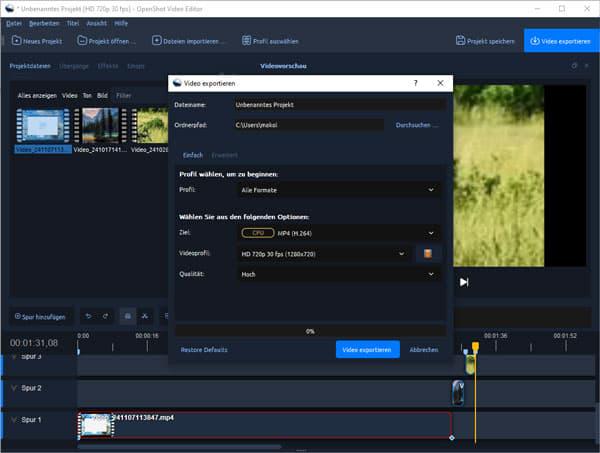Close the Videovorschau panel
The height and width of the screenshot is (453, 600).
(x=586, y=66)
